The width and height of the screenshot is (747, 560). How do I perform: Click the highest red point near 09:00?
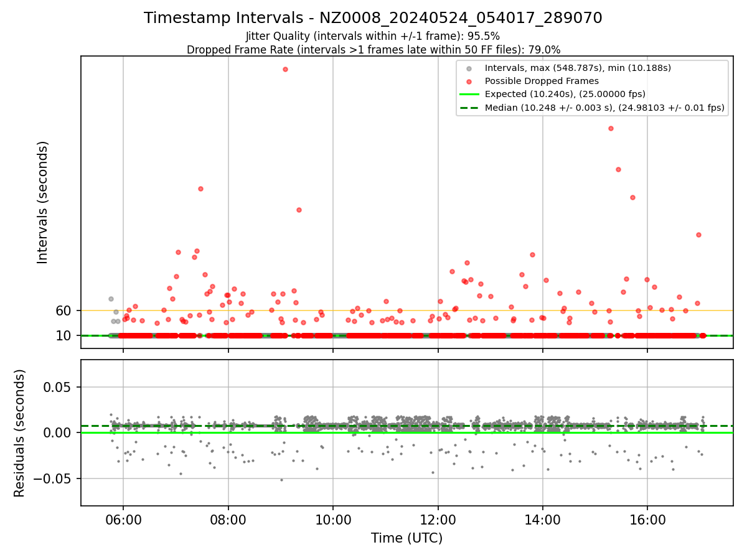[285, 69]
